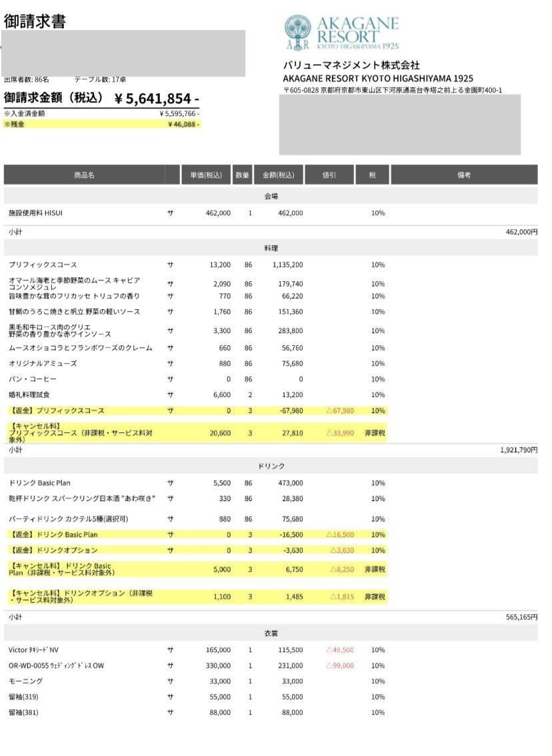This screenshot has height=756, width=552.
Task: Click the オリジナルアミューズ item name
Action: (x=43, y=364)
